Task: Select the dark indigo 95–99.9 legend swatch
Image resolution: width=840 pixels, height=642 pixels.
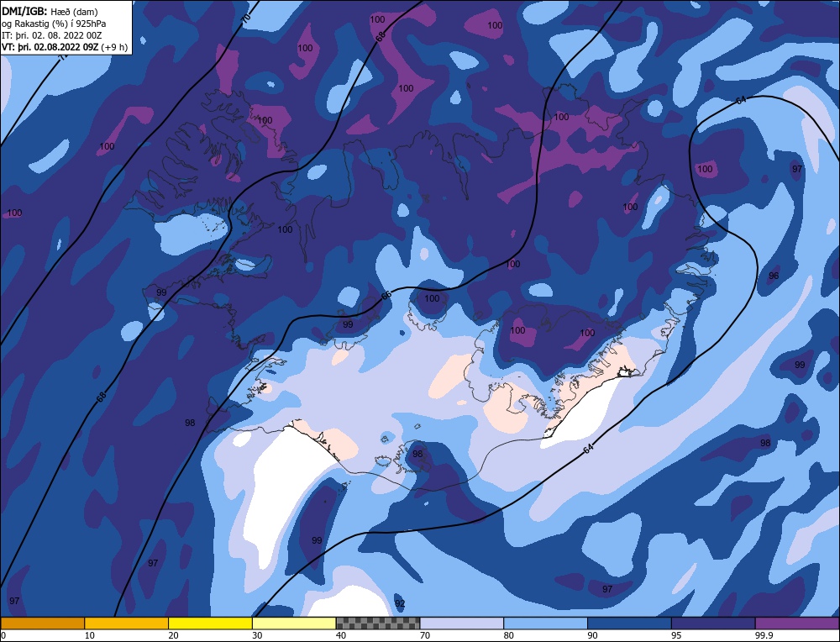Action: [713, 623]
